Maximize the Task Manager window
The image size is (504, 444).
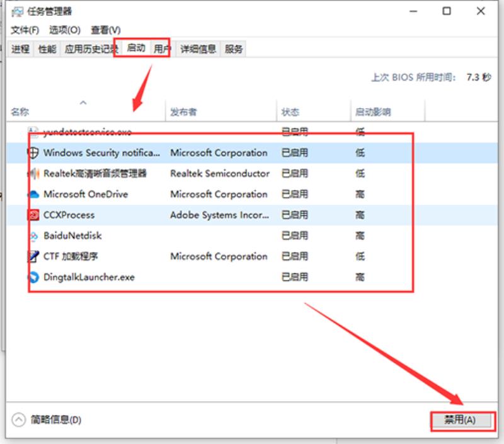(447, 11)
